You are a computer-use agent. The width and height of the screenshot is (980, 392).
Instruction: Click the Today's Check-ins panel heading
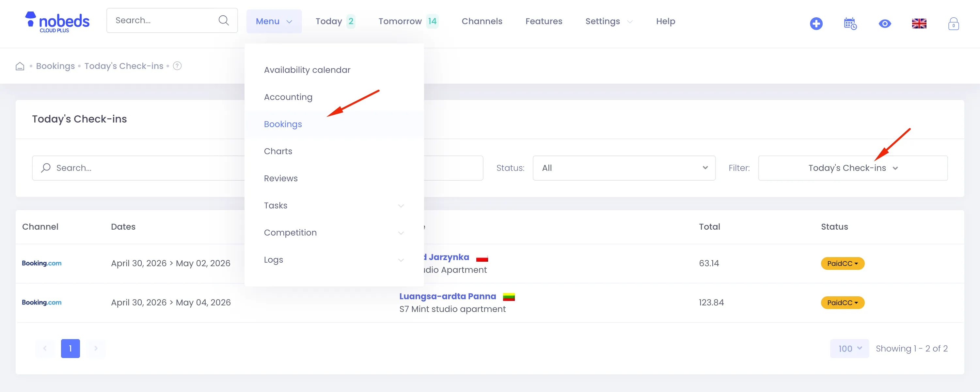79,119
